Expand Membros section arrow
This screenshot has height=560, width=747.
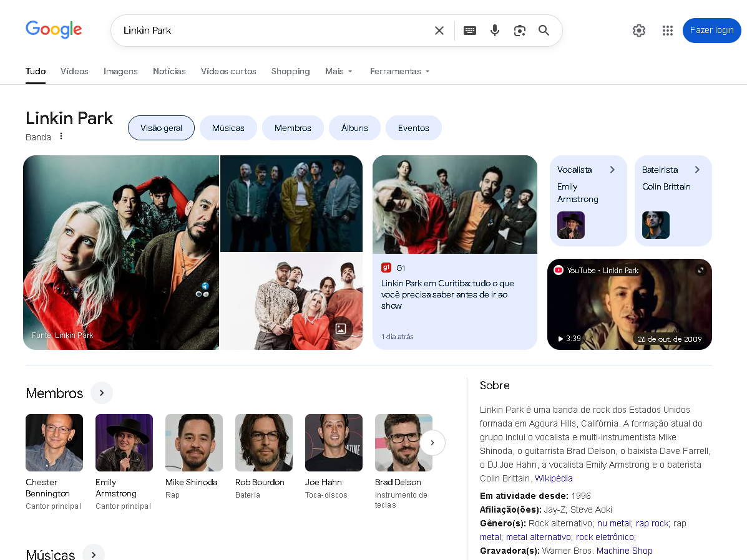(x=102, y=393)
